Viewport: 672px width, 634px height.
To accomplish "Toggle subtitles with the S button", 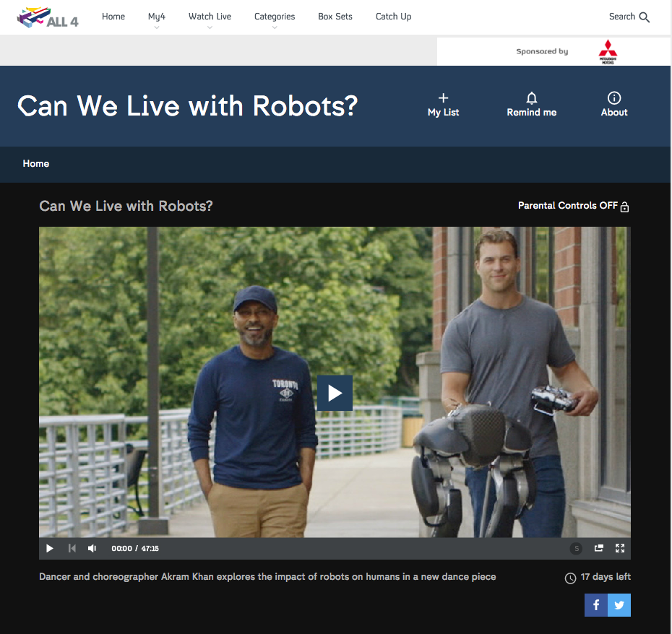I will click(577, 548).
